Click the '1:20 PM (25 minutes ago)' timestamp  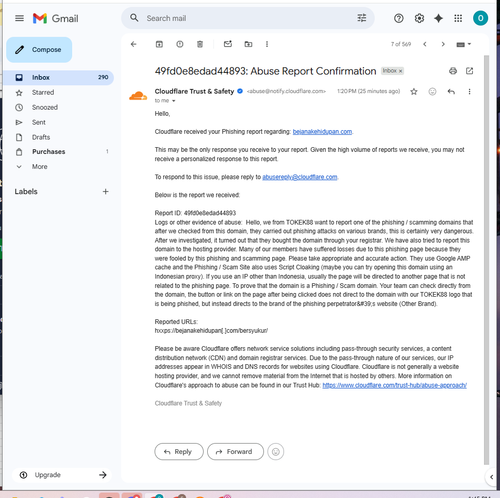point(368,91)
